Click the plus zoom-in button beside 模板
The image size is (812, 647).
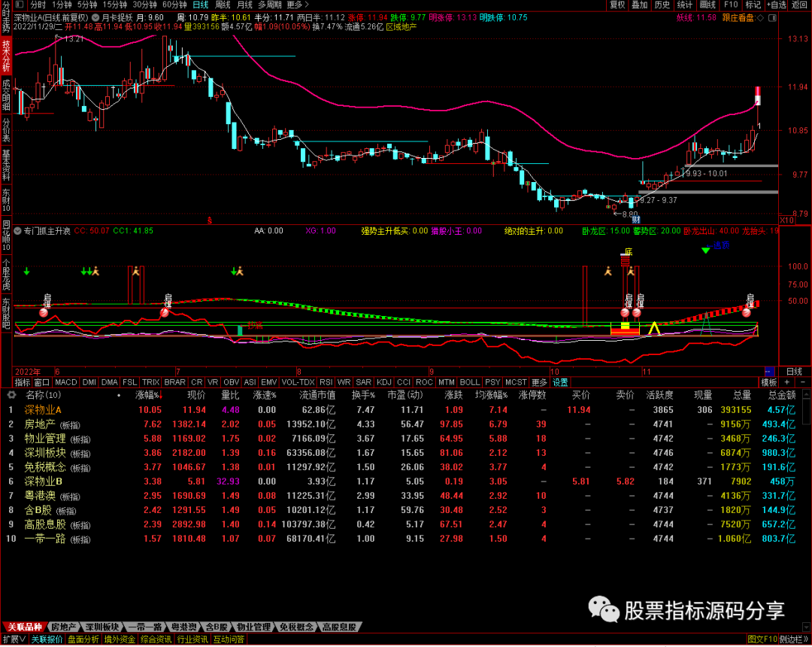pyautogui.click(x=786, y=382)
